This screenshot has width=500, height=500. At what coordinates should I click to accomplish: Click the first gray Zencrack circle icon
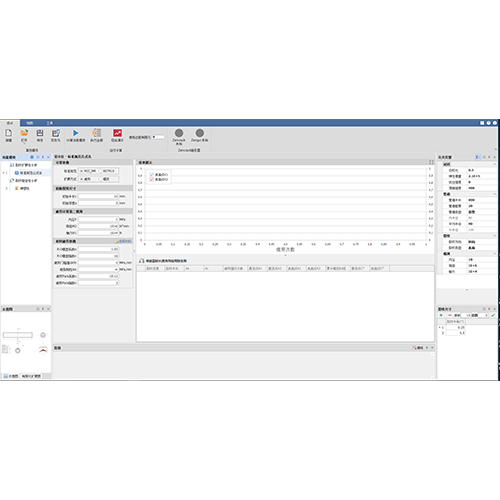point(179,133)
